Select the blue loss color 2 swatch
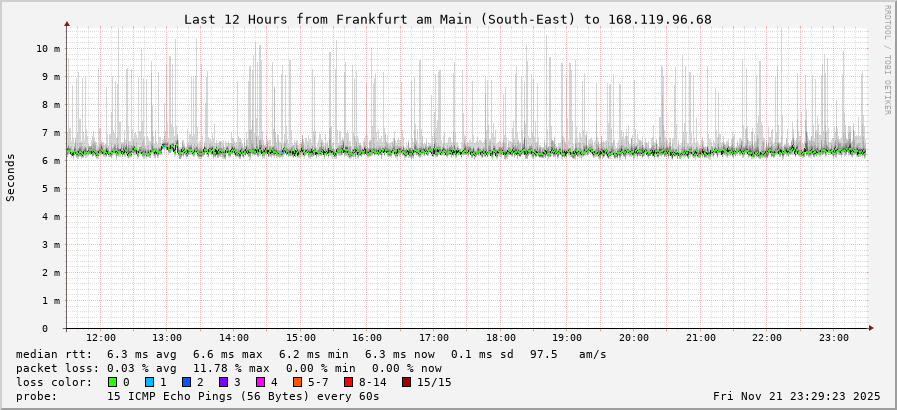 (187, 382)
